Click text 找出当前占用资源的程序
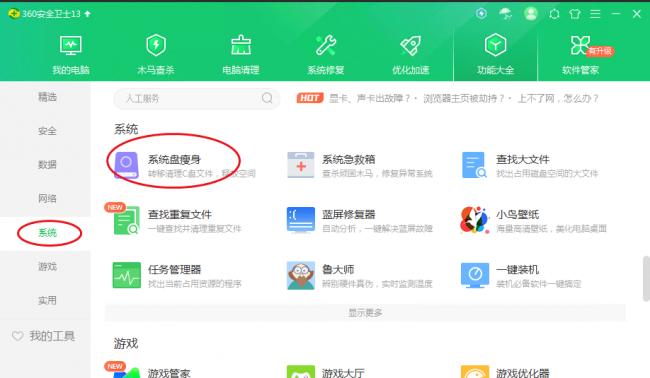 (x=194, y=284)
